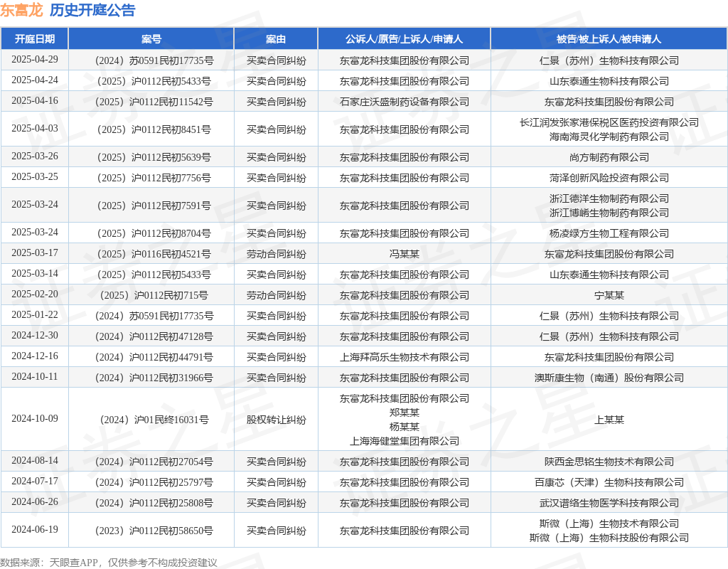Screen dimensions: 728x569
Task: Select date cell 2025-03-25
Action: (35, 176)
